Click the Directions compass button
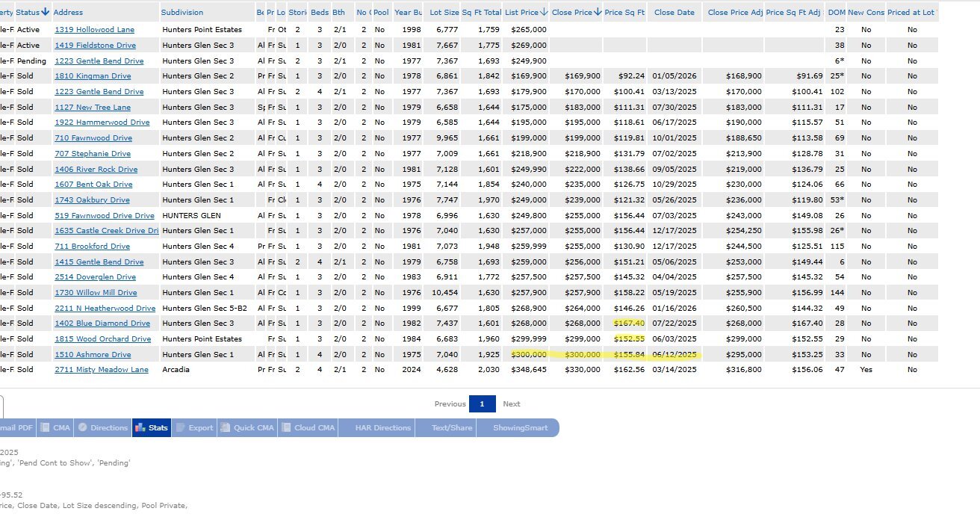 (x=103, y=428)
